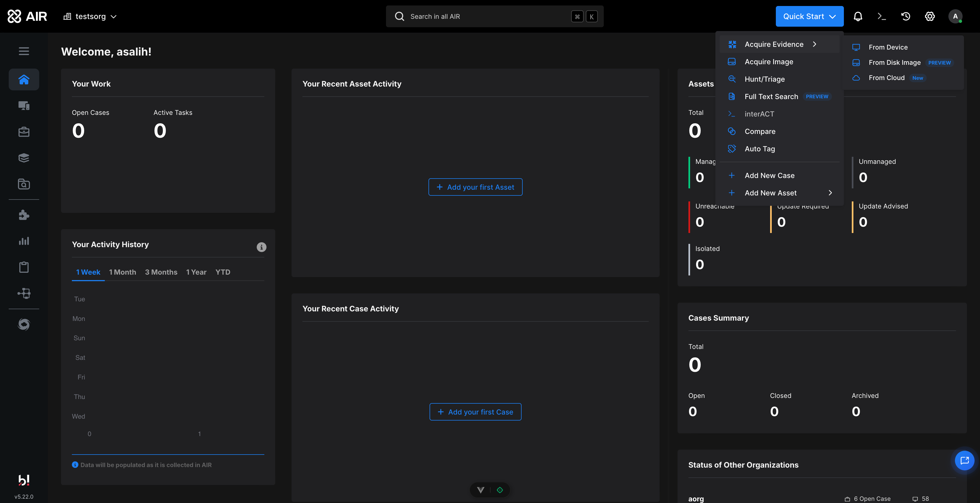Open Cases briefcase icon in sidebar
This screenshot has width=980, height=503.
click(24, 132)
